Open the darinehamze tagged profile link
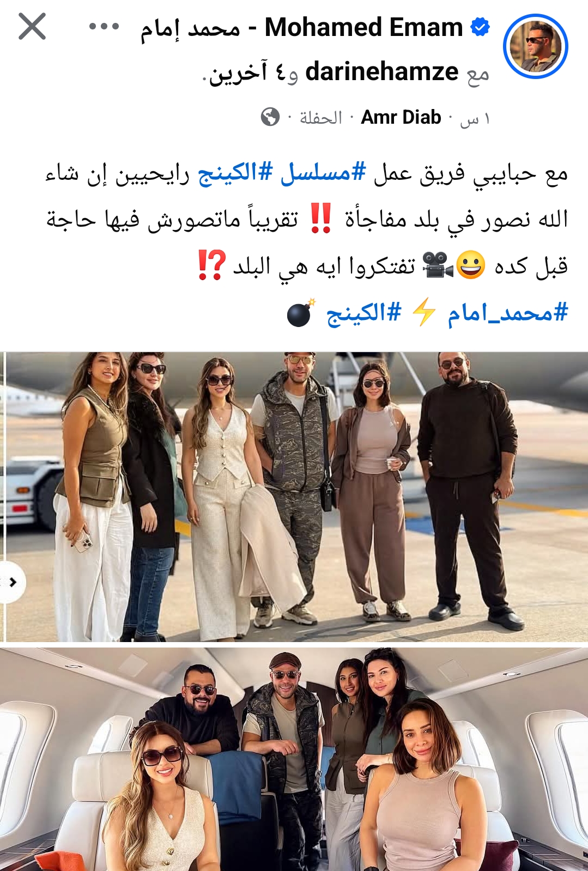588x871 pixels. tap(382, 71)
